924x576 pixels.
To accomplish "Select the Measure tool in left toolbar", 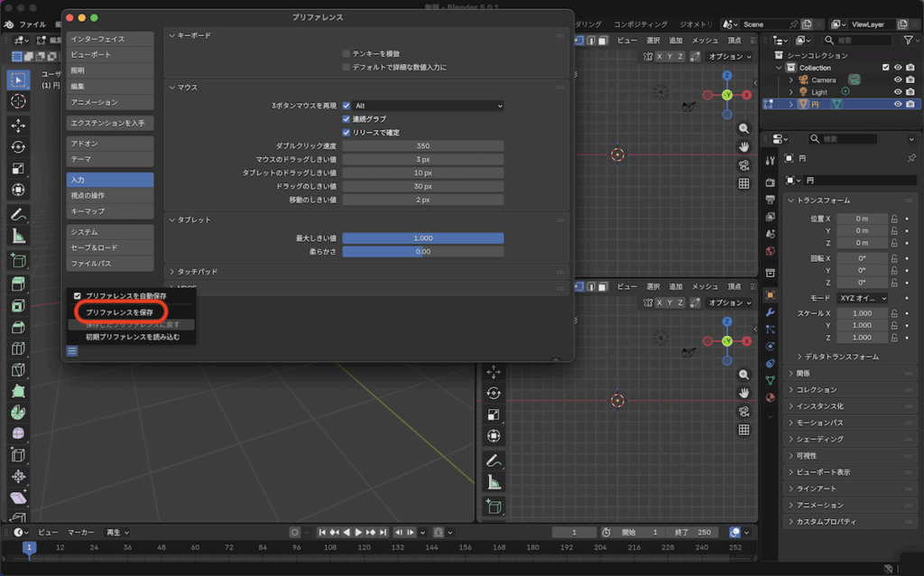I will click(x=18, y=237).
